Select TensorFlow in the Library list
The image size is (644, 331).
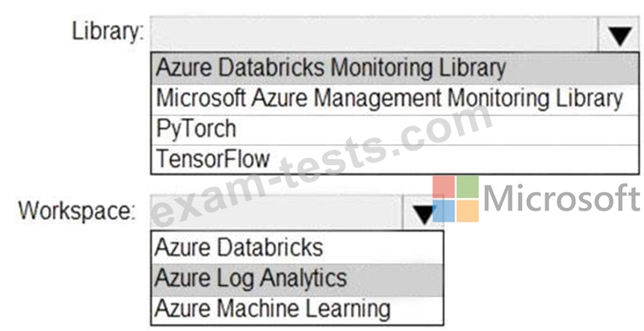395,159
